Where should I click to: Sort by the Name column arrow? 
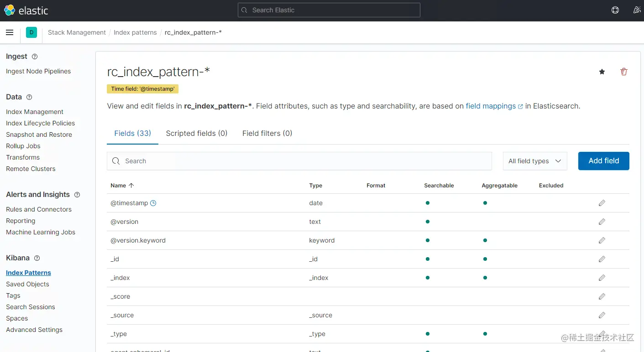pos(131,186)
